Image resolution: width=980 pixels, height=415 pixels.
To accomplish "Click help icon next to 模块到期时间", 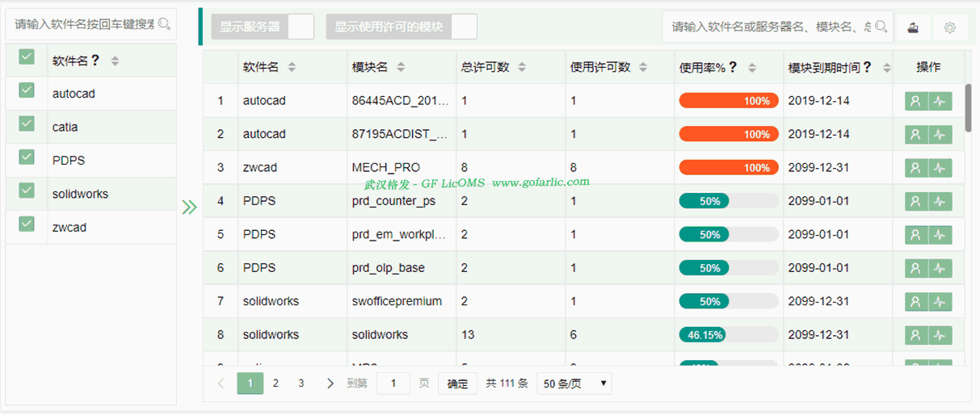I will pos(867,67).
